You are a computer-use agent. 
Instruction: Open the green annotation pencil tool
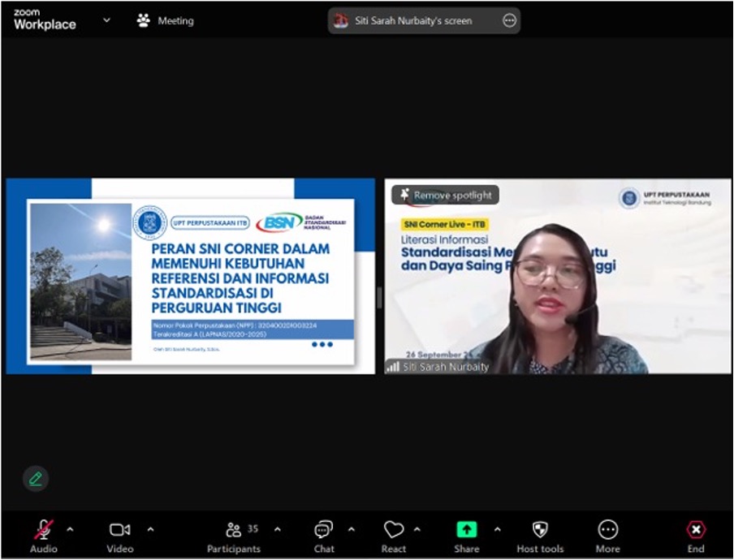click(35, 478)
